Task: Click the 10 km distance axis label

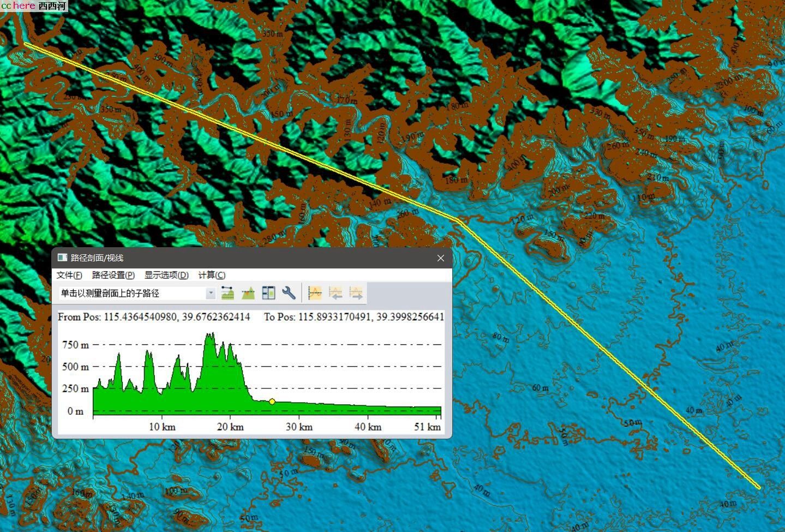Action: point(162,427)
